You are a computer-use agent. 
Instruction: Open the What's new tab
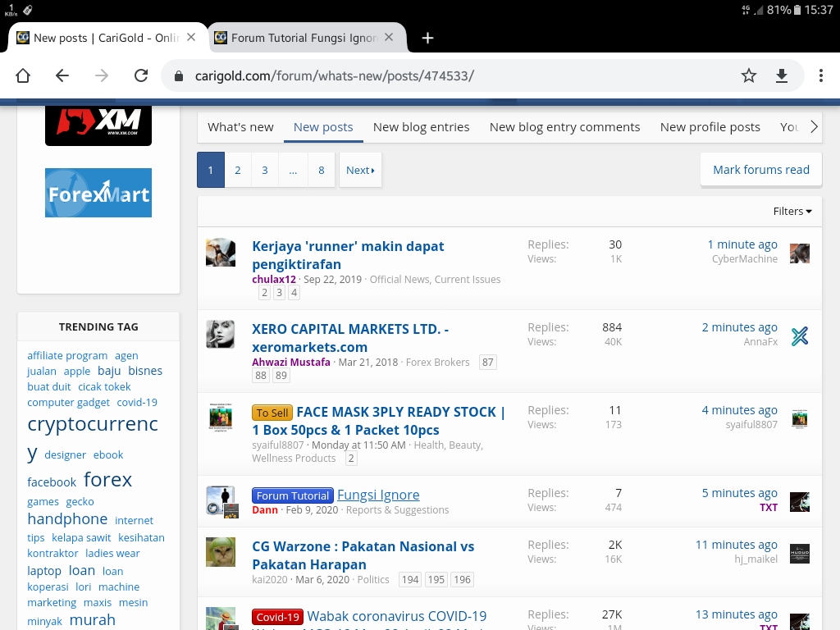(240, 127)
